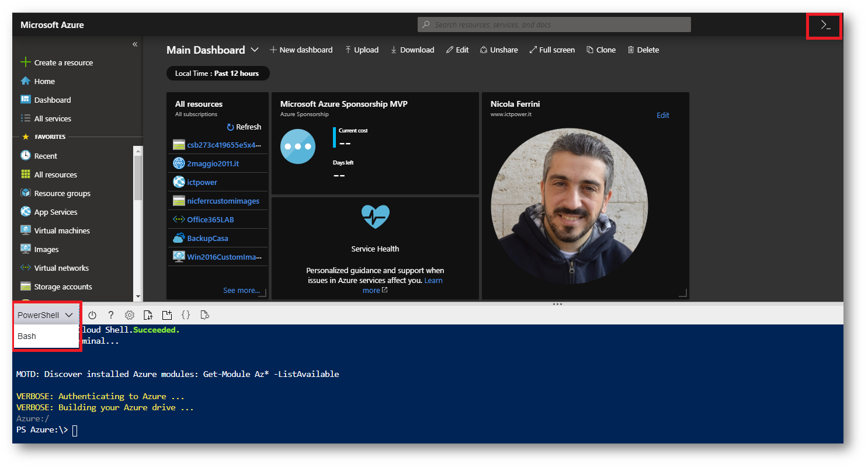This screenshot has height=468, width=868.
Task: Click web preview icon in shell toolbar
Action: [204, 315]
